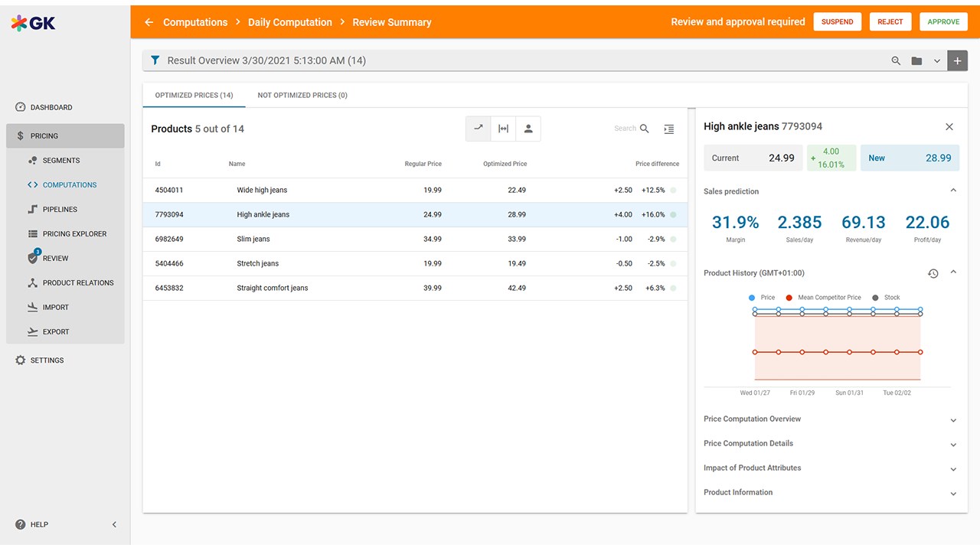This screenshot has height=551, width=980.
Task: Expand Price Computation Details
Action: tap(953, 445)
